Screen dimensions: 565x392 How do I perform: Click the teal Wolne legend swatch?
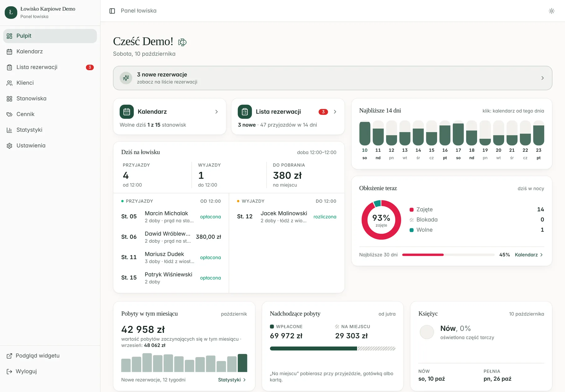(x=412, y=230)
